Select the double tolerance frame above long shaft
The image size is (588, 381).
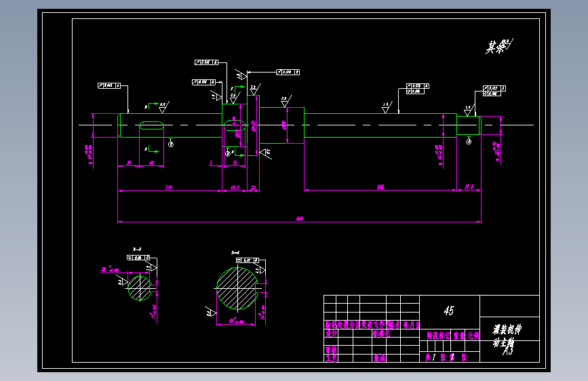(x=417, y=89)
